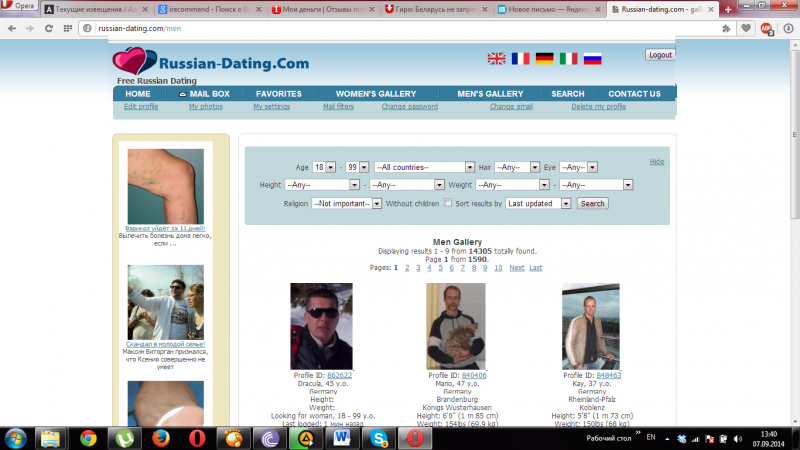Click the Delete my profile link
Screen dimensions: 800x450
[x=598, y=107]
